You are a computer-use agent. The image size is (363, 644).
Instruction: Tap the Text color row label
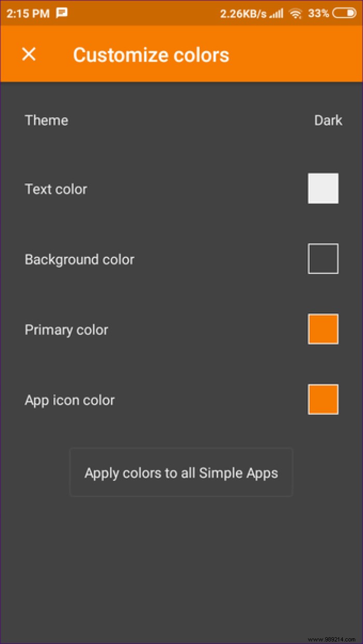55,189
